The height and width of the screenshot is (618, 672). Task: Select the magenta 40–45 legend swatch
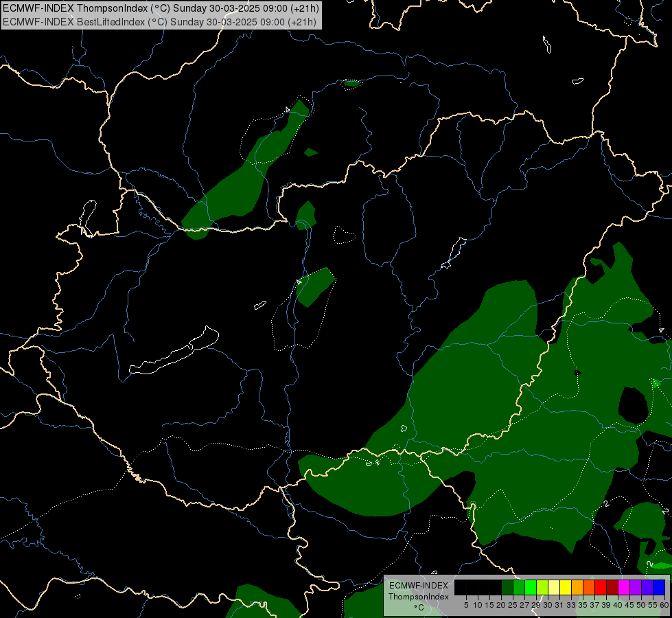point(624,587)
